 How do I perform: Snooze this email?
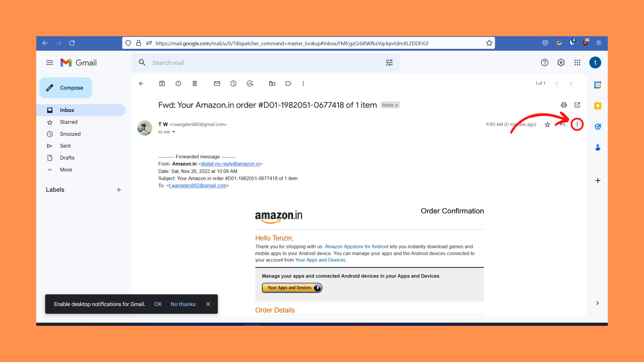coord(233,83)
